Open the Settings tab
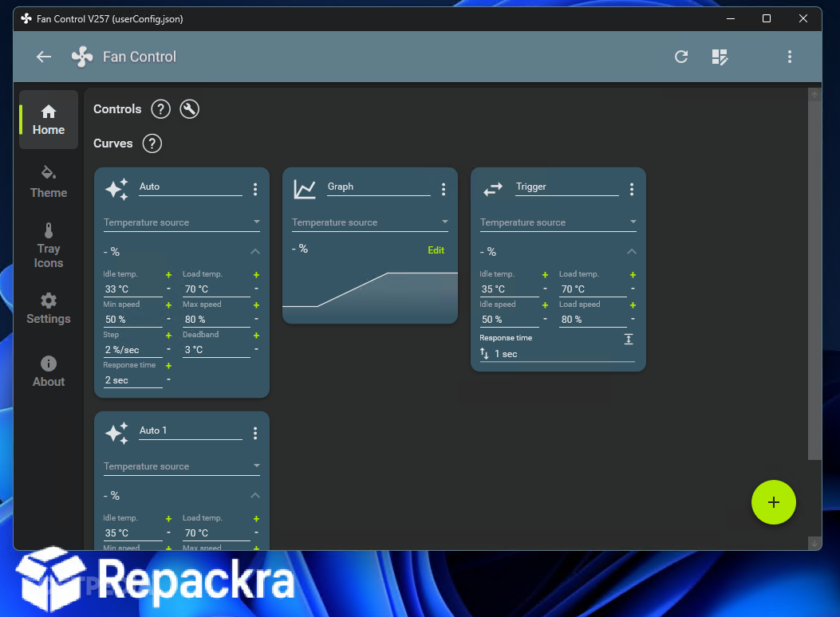The image size is (840, 617). pyautogui.click(x=49, y=308)
